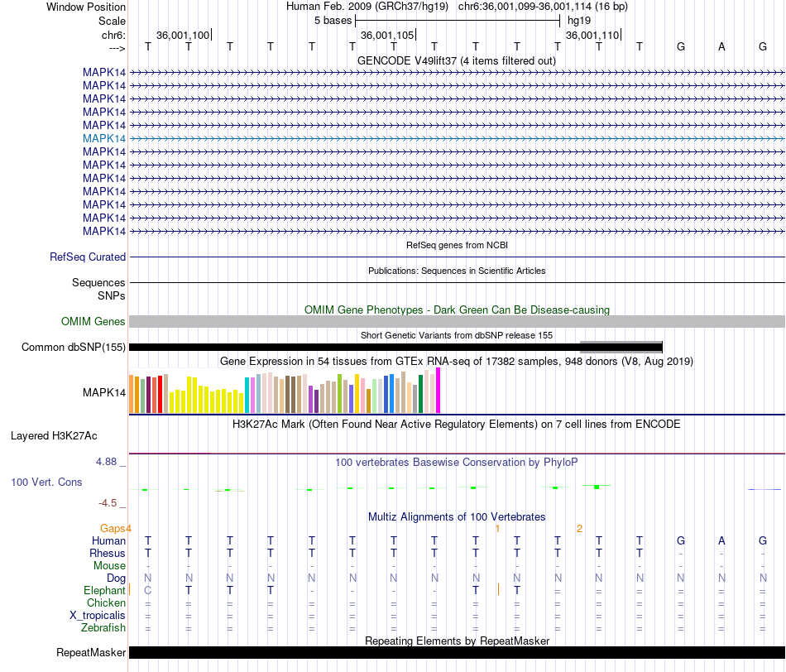Screen dimensions: 786x672
Task: Click the 'C' base in Elephant row
Action: click(x=147, y=591)
